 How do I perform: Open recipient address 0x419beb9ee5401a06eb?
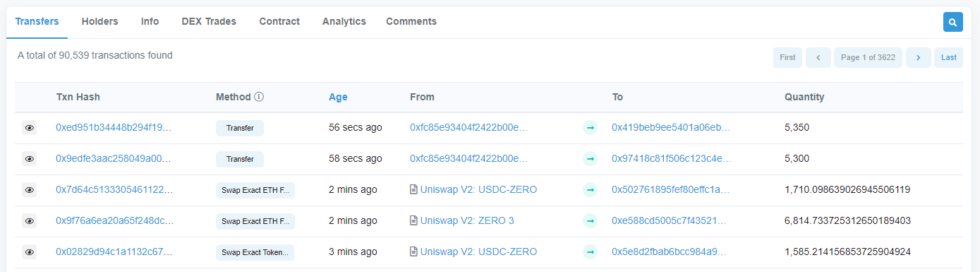671,128
